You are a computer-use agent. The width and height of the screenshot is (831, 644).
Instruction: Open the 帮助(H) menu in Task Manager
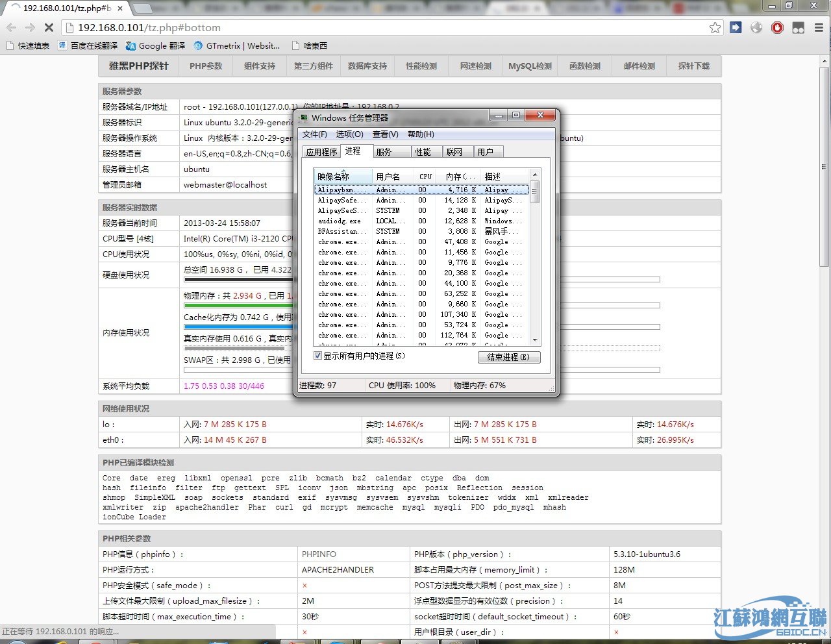tap(421, 134)
